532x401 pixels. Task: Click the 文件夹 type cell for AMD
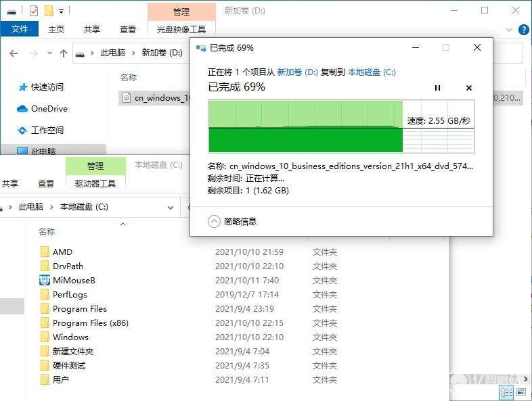325,252
